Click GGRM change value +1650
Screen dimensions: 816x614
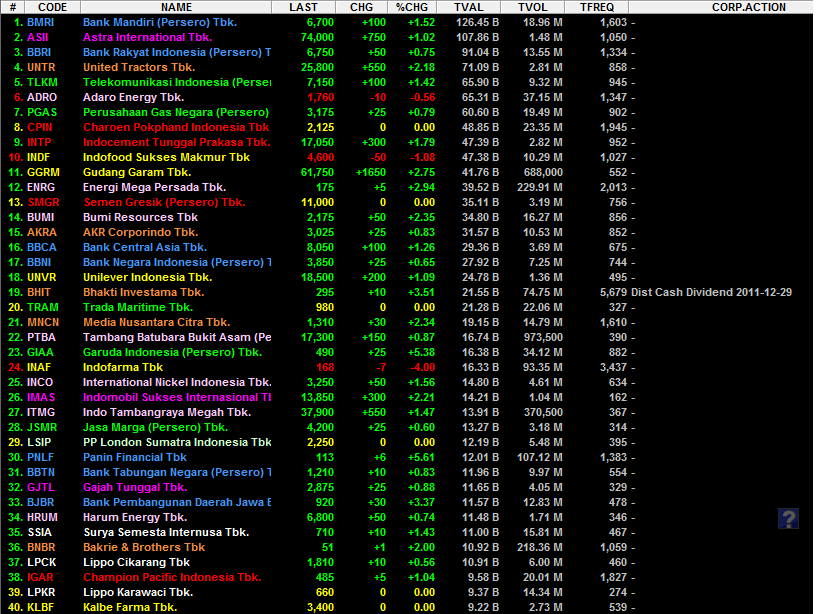click(x=371, y=172)
